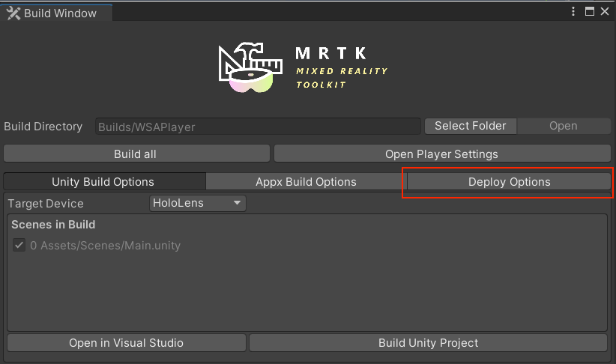Switch to the Unity Build Options tab

103,182
